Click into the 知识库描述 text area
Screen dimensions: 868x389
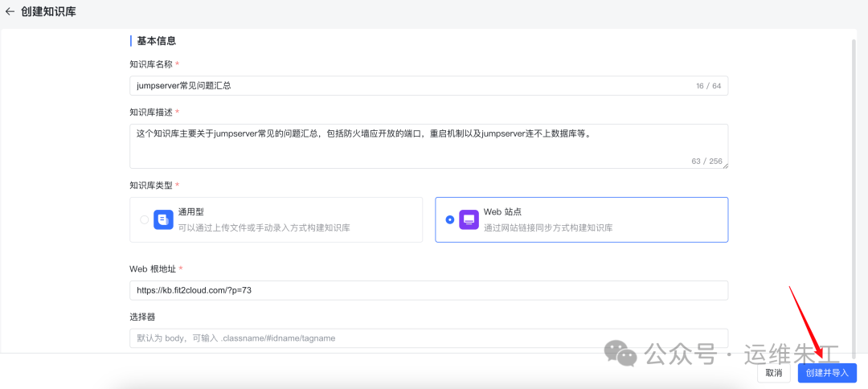point(429,146)
